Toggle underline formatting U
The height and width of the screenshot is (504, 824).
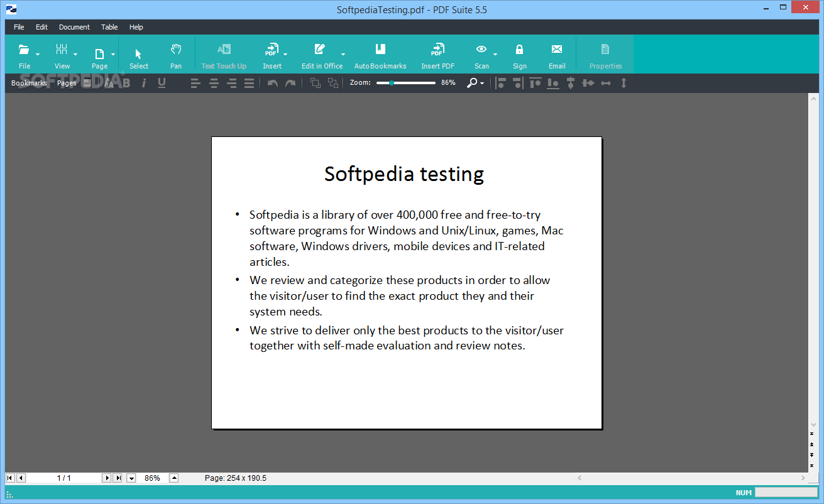[162, 83]
